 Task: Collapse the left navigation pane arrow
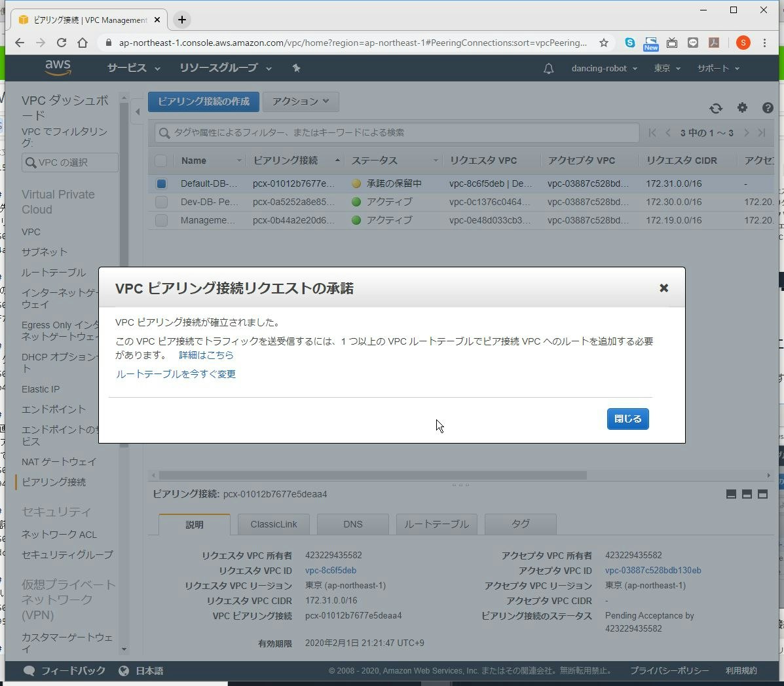138,111
